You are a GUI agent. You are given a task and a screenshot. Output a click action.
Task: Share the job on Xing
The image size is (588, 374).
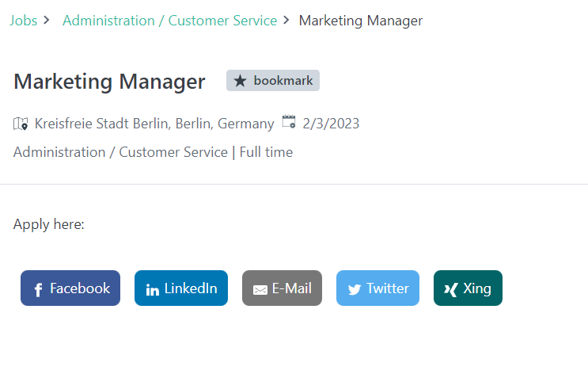pyautogui.click(x=468, y=288)
